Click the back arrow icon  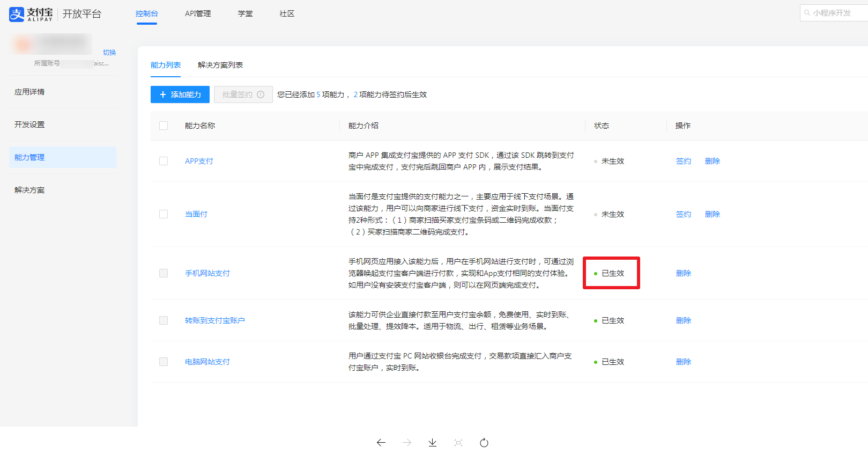(x=381, y=443)
